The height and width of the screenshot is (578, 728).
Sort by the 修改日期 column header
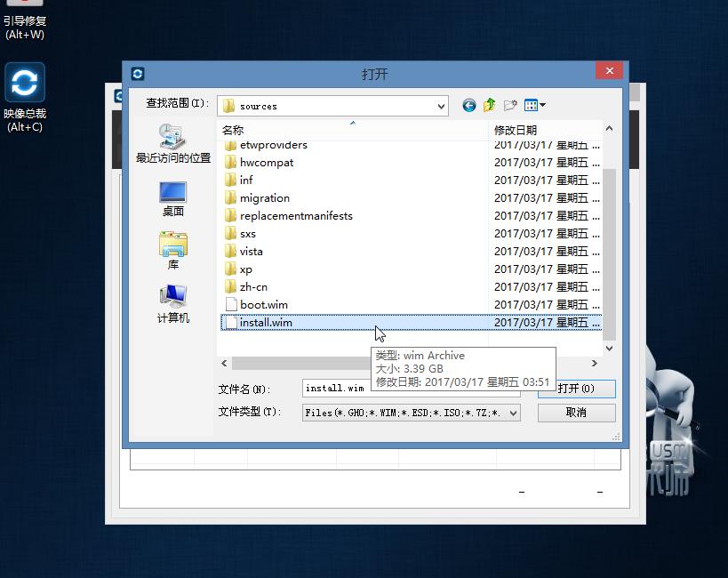545,130
